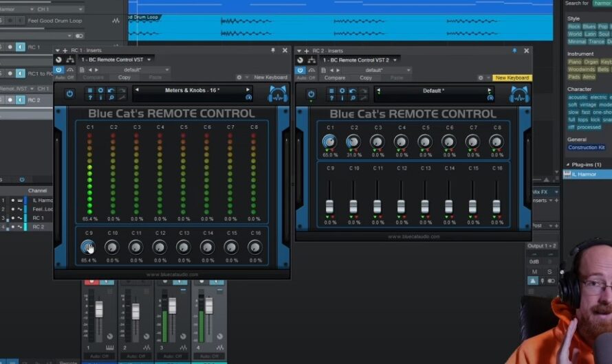Click mixer channel 1 volume fader

coord(99,309)
